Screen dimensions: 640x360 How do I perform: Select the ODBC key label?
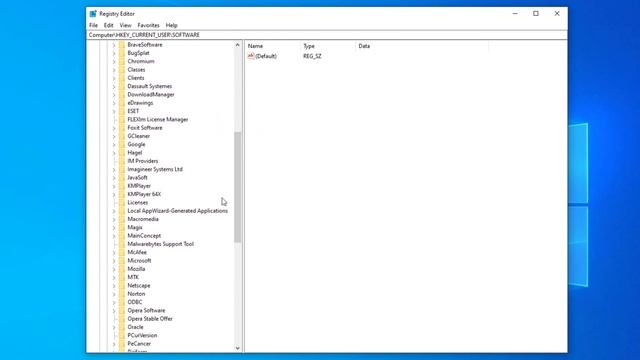click(x=135, y=302)
